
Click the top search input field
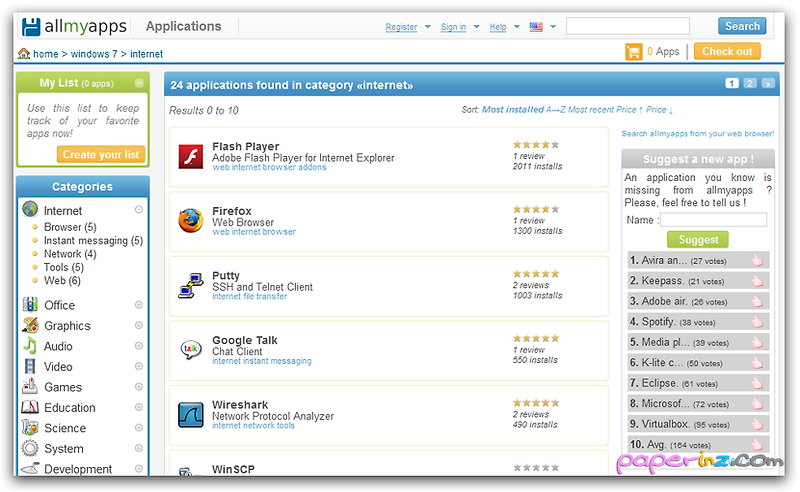[628, 26]
